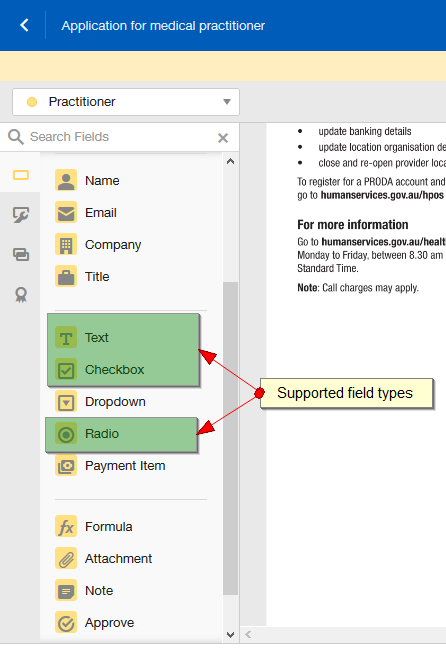Choose the Payment Item icon
Screen dimensions: 446x660
pos(66,466)
